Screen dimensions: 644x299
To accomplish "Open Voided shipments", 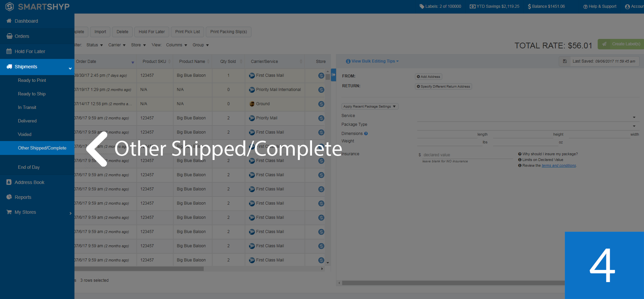I will (x=24, y=134).
